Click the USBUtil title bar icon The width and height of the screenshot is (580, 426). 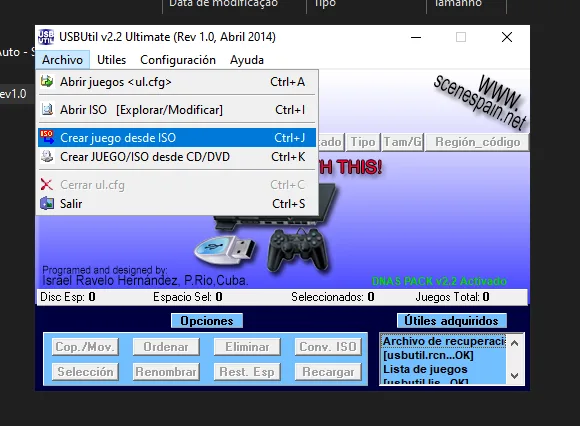46,37
